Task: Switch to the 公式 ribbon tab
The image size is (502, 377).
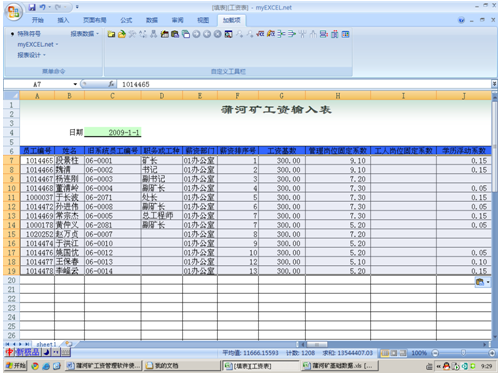Action: tap(126, 20)
